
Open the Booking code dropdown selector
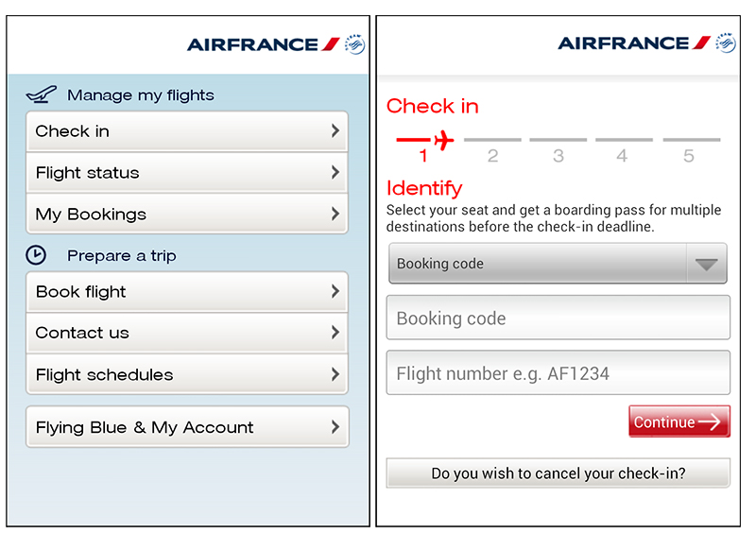(x=539, y=264)
